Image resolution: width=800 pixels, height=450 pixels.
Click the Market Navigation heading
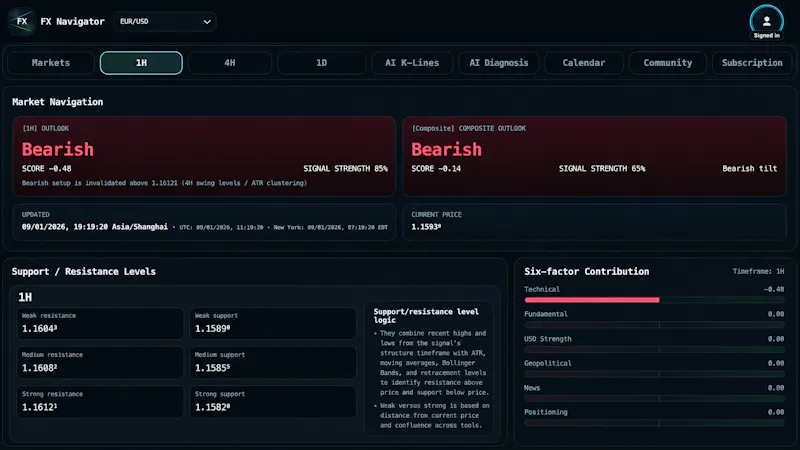58,102
